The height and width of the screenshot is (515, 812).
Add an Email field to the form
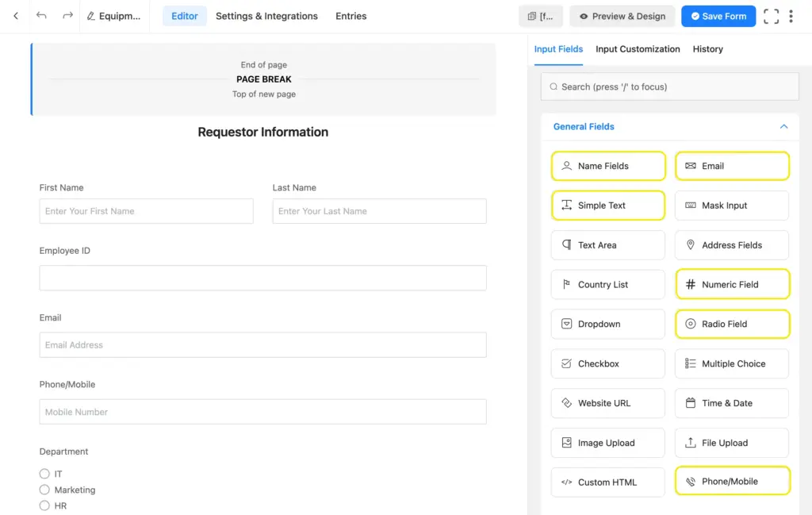(731, 166)
